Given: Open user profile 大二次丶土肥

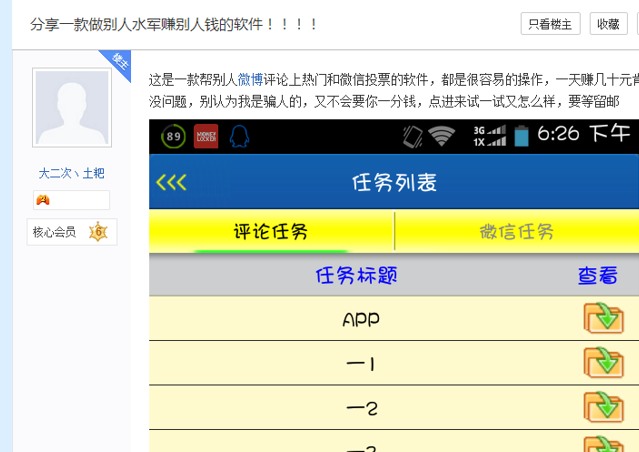Looking at the screenshot, I should [x=72, y=174].
